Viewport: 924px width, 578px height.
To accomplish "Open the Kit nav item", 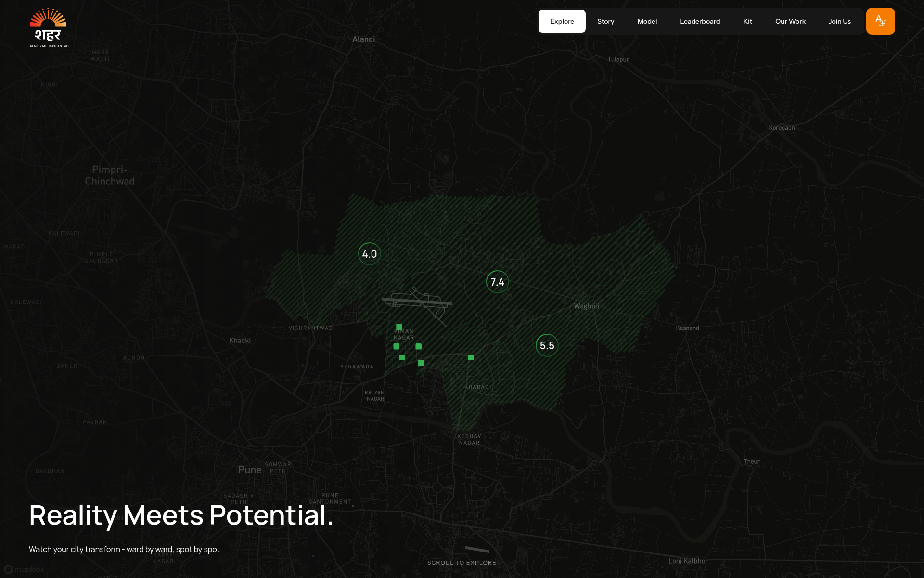I will point(747,21).
